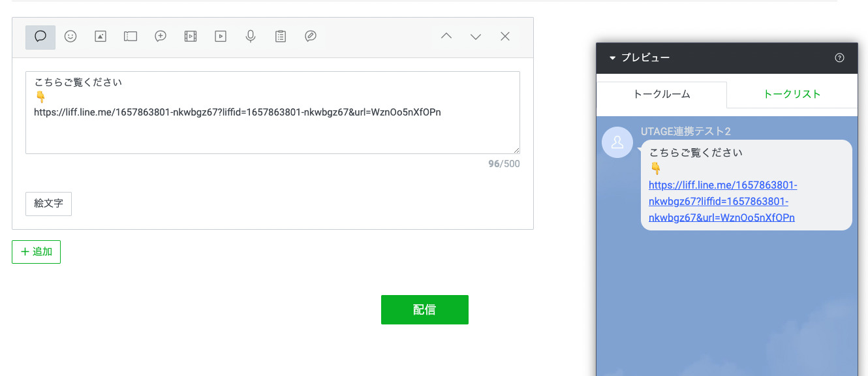Select the photo message icon
Screen dimensions: 868x376
click(101, 37)
